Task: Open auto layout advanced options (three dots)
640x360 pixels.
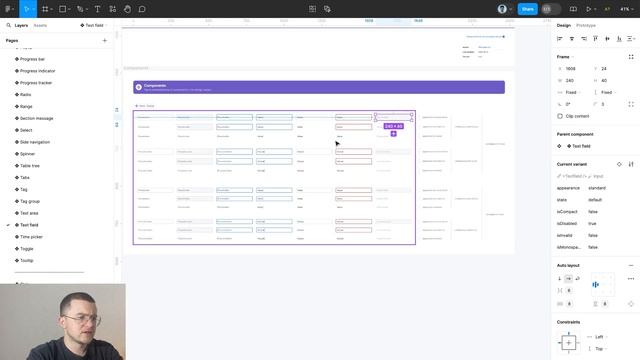Action: [x=631, y=279]
